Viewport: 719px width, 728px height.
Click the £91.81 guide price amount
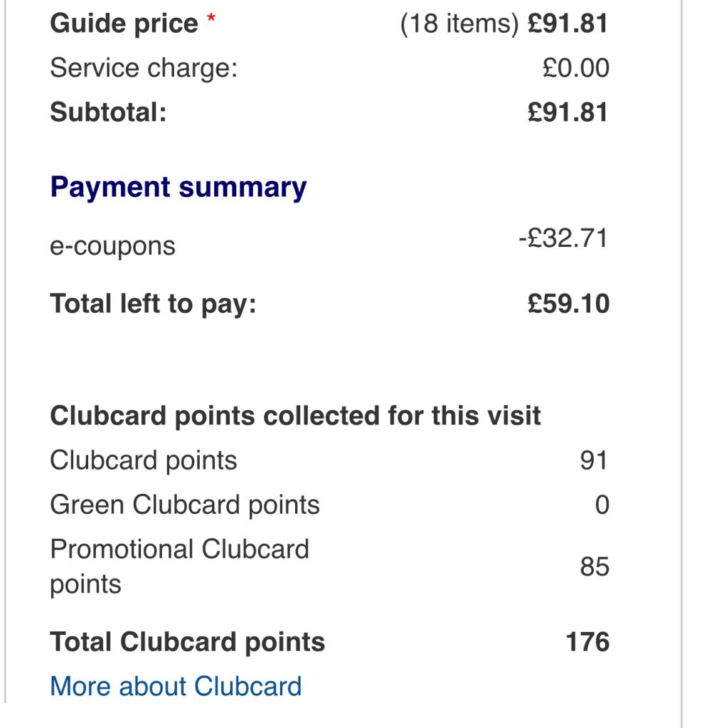(568, 23)
